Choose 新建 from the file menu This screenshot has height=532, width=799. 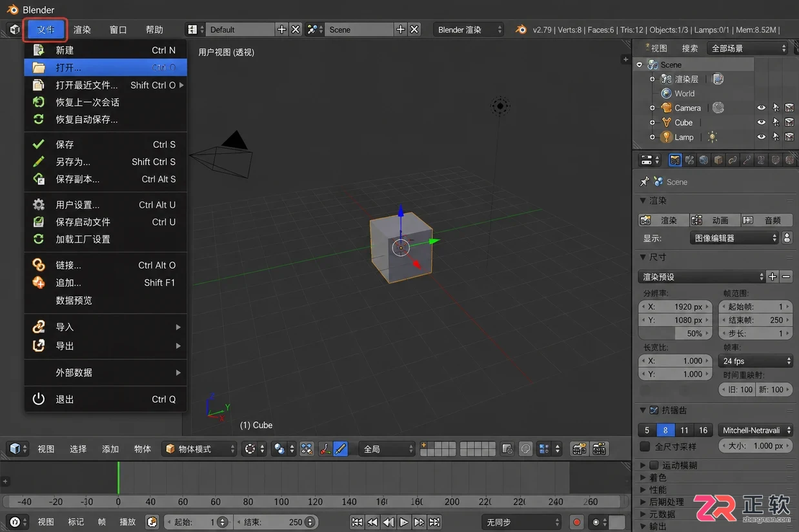105,50
